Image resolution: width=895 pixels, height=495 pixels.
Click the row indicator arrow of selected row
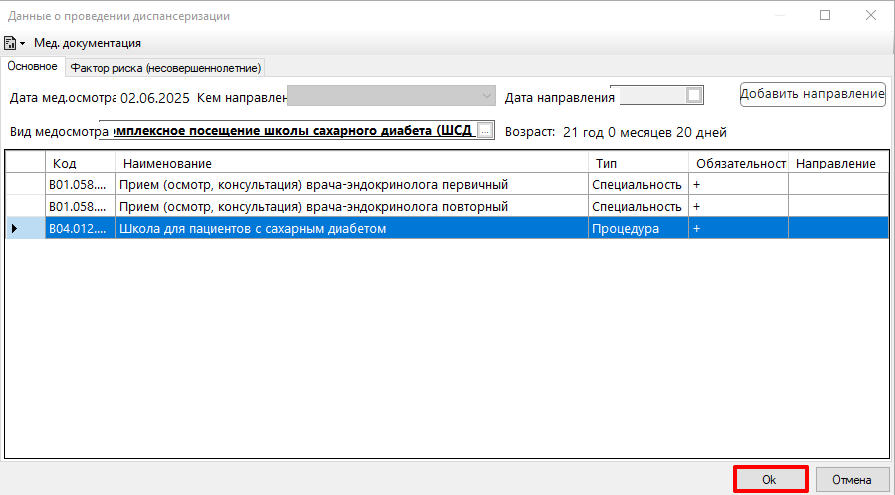(14, 228)
